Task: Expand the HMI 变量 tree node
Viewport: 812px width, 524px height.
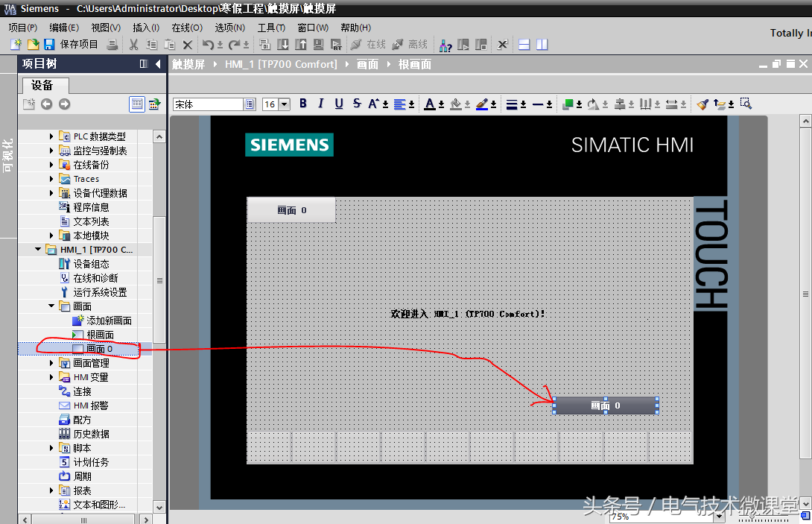Action: 51,377
